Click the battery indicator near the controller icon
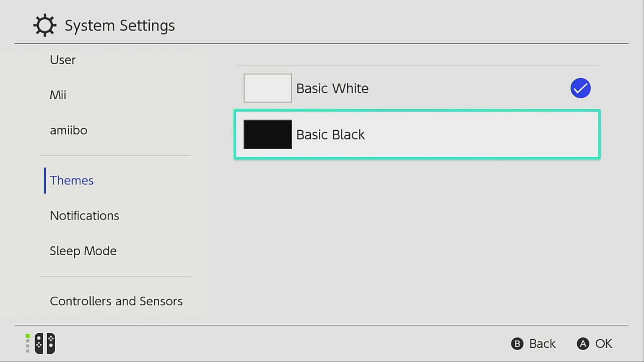Image resolution: width=644 pixels, height=362 pixels. click(x=28, y=343)
